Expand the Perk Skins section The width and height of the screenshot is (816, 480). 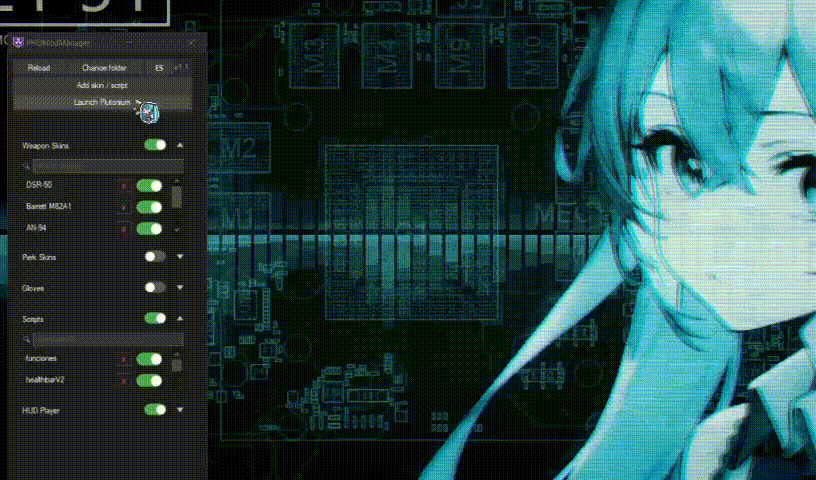[x=180, y=256]
